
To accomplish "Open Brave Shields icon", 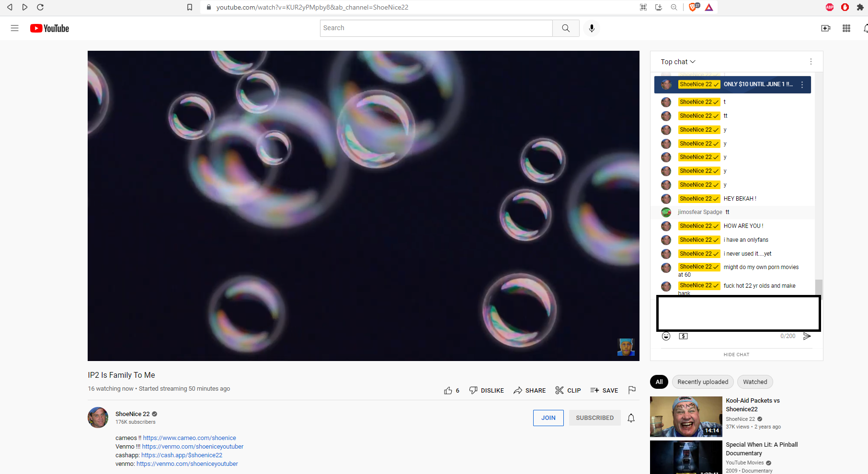I will click(694, 7).
